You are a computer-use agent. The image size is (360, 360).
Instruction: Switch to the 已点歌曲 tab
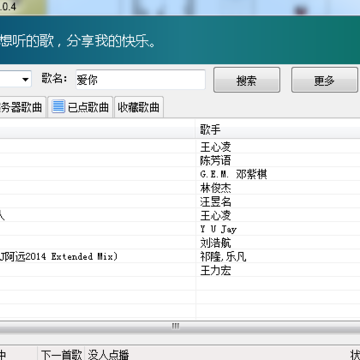[x=80, y=107]
